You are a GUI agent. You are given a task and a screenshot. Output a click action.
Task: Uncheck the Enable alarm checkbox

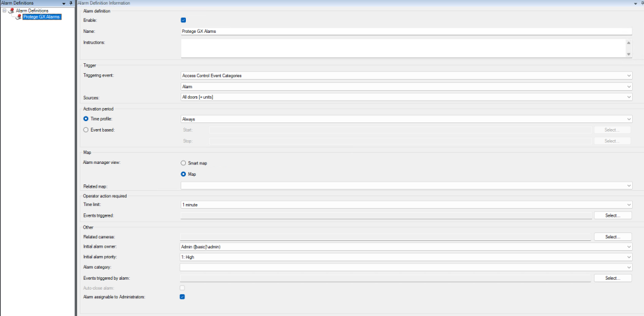183,20
